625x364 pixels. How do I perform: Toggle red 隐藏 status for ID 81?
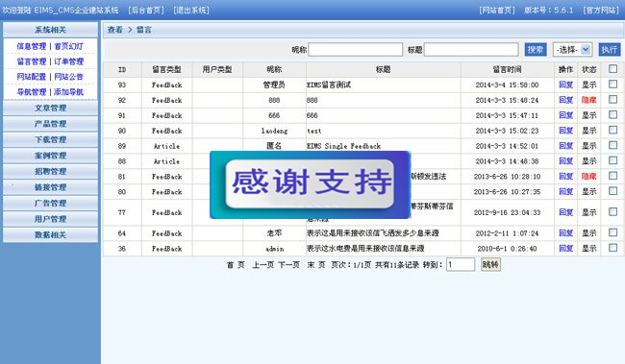click(x=589, y=176)
